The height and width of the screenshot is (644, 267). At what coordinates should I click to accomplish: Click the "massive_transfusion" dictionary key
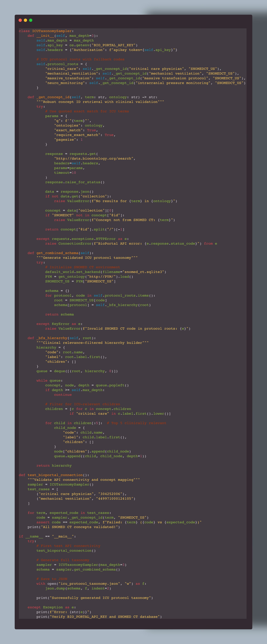coord(68,78)
